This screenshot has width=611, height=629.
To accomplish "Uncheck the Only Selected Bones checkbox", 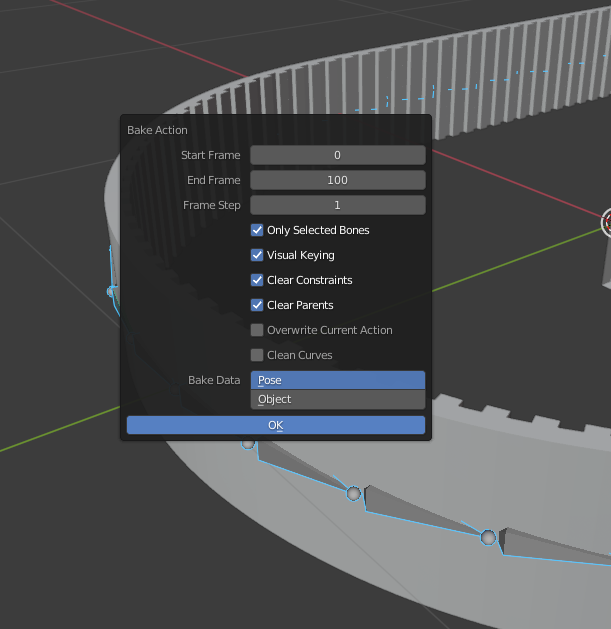I will click(x=257, y=230).
